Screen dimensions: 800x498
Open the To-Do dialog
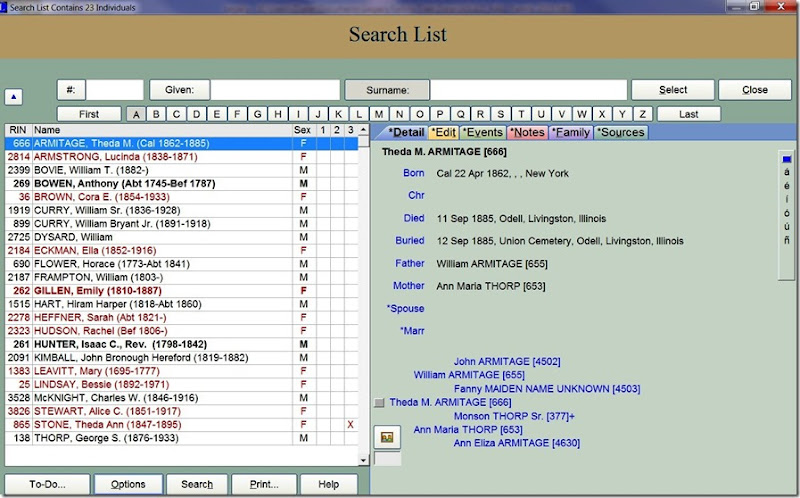(x=47, y=484)
